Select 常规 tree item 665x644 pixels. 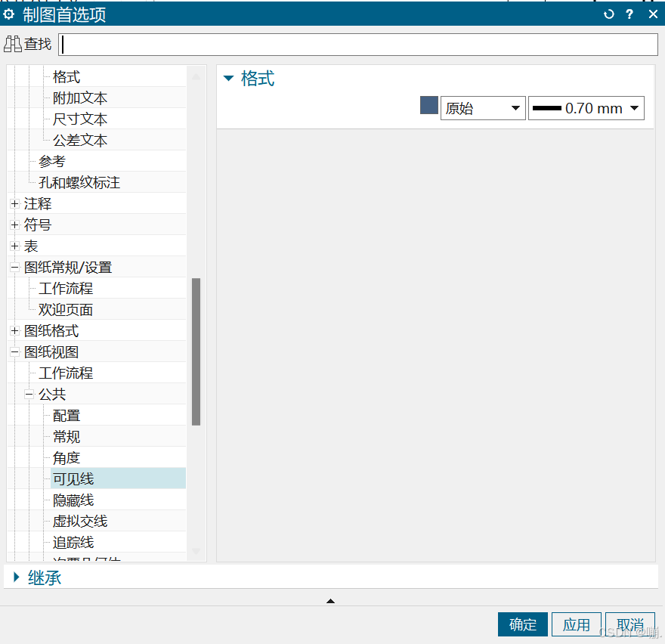[66, 437]
